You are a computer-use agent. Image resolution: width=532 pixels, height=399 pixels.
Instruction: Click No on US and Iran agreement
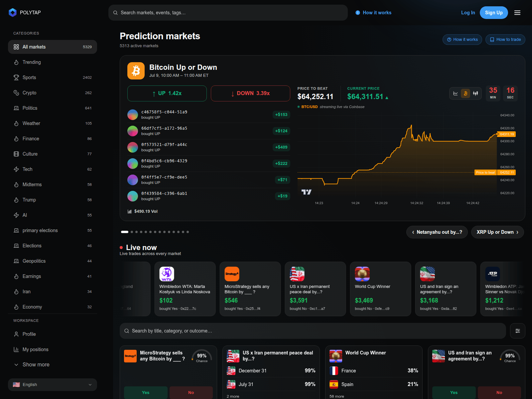(499, 393)
